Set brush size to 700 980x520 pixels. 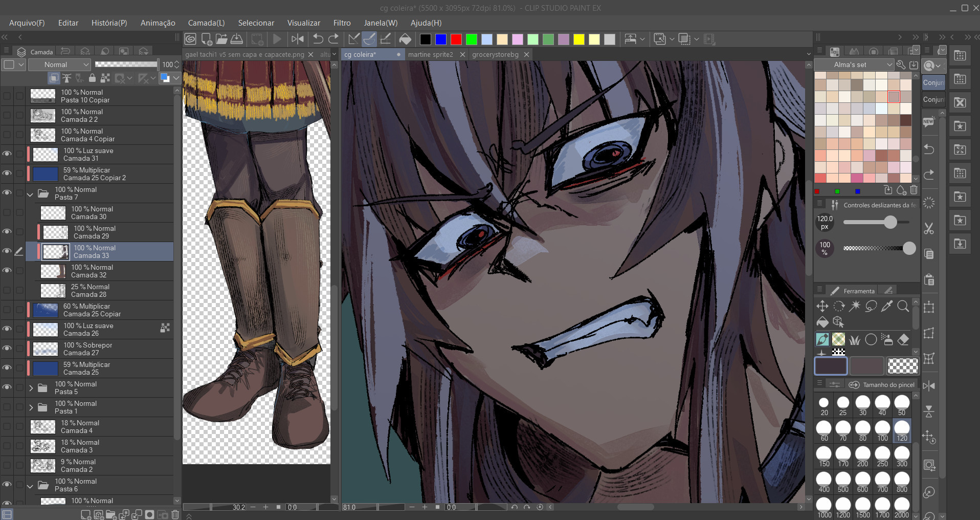pos(882,482)
